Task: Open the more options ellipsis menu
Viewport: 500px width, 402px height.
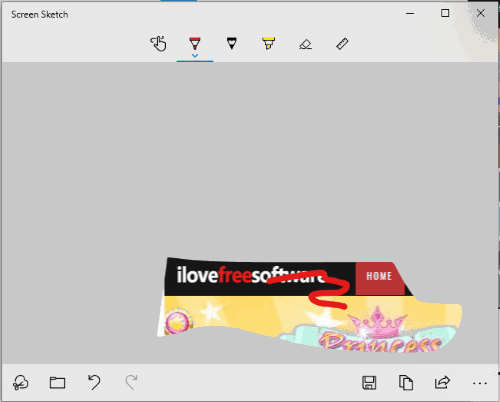Action: click(x=480, y=383)
